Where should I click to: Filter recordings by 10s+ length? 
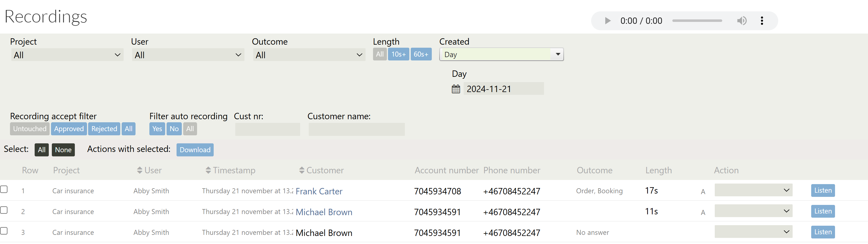pyautogui.click(x=398, y=54)
